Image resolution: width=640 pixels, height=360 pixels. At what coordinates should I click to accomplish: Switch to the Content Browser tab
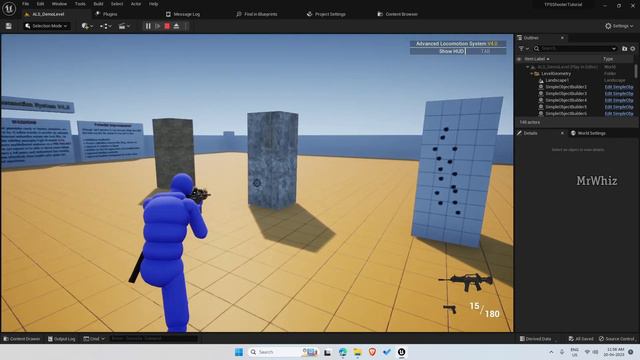coord(398,14)
